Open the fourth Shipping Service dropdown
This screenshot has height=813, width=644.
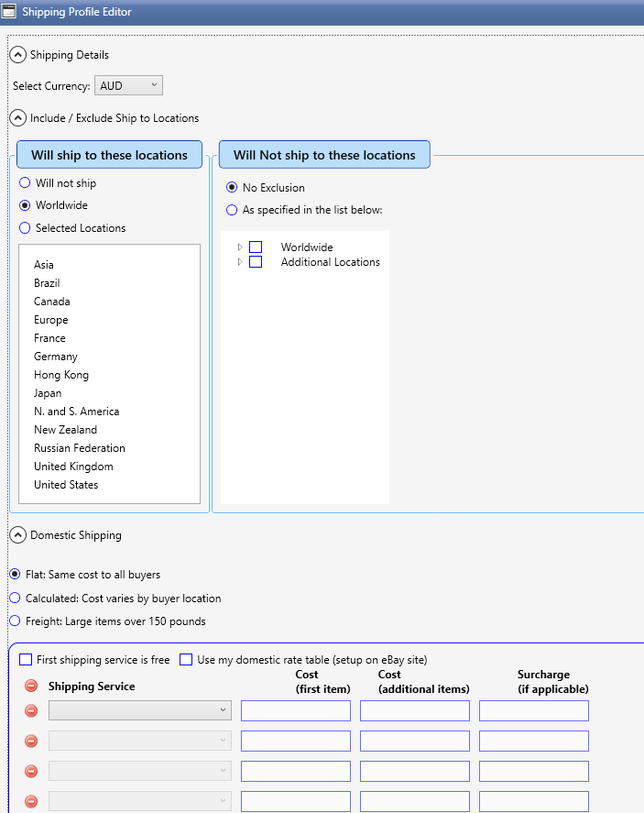coord(140,800)
